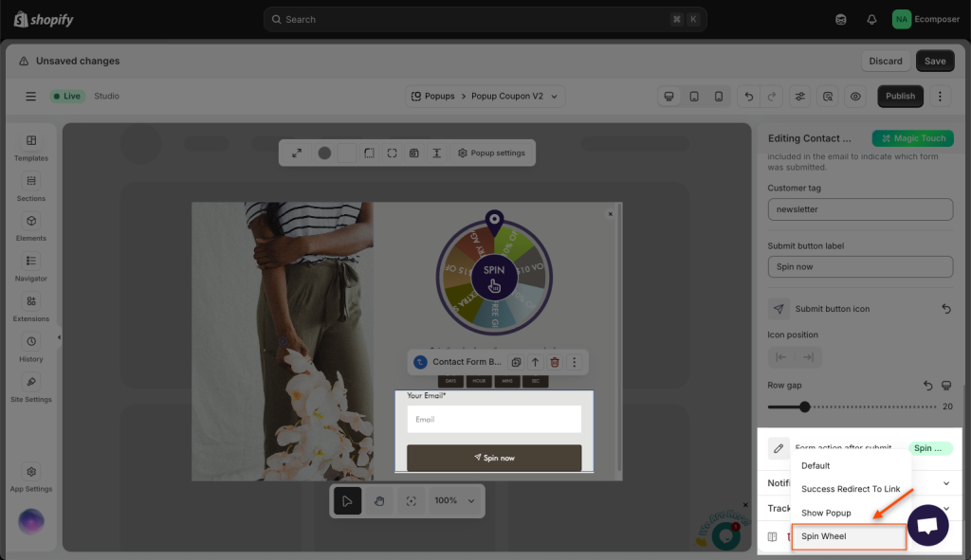Adjust the Row gap slider
The width and height of the screenshot is (971, 560).
click(x=805, y=406)
